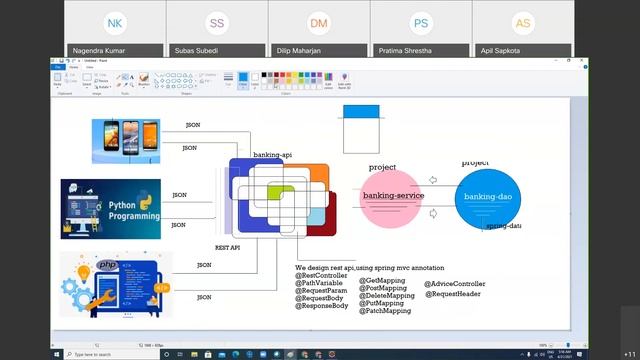Pick the yellow color swatch
This screenshot has width=640, height=360.
click(295, 75)
